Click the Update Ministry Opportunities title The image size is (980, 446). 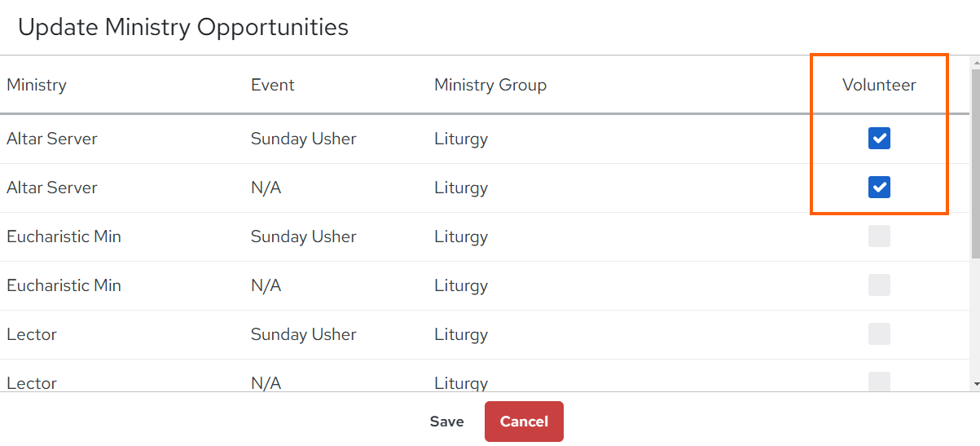(x=183, y=27)
